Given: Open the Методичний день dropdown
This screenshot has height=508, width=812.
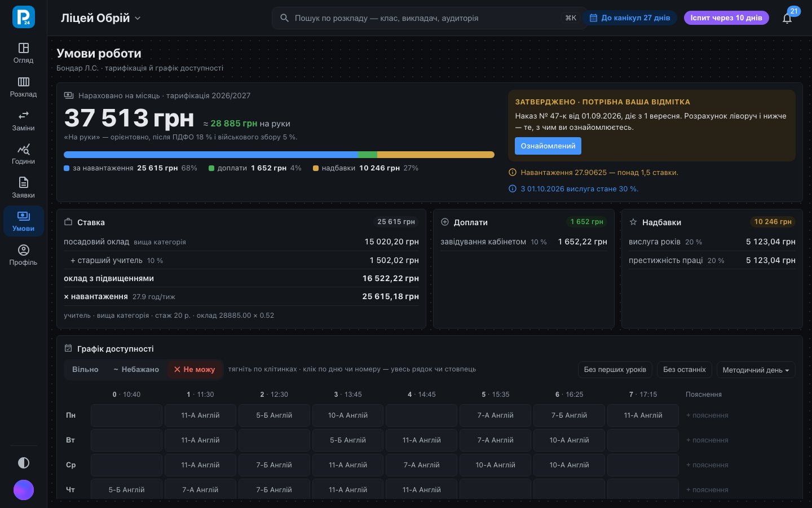Looking at the screenshot, I should click(x=756, y=370).
